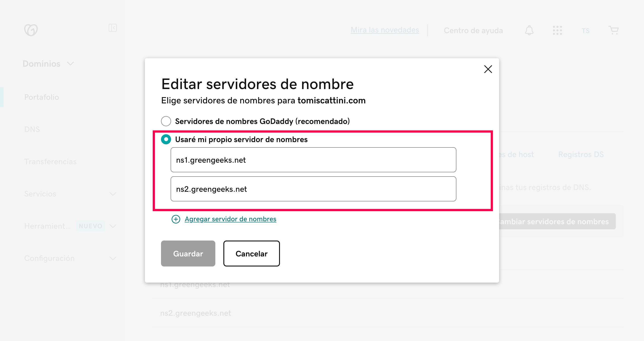Switch to the Registros DS tab
Screen dimensions: 644x341
click(581, 154)
